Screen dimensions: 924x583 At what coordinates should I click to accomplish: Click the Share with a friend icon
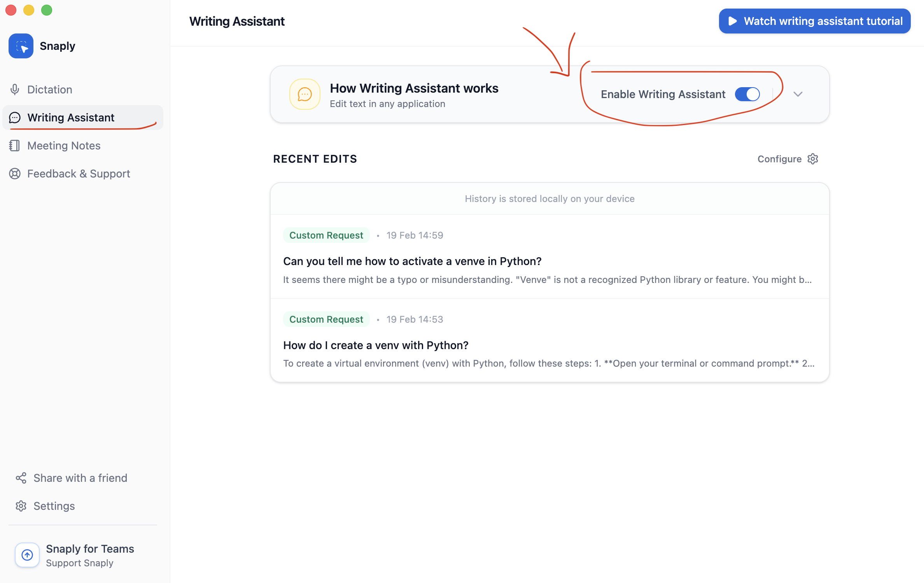point(21,478)
